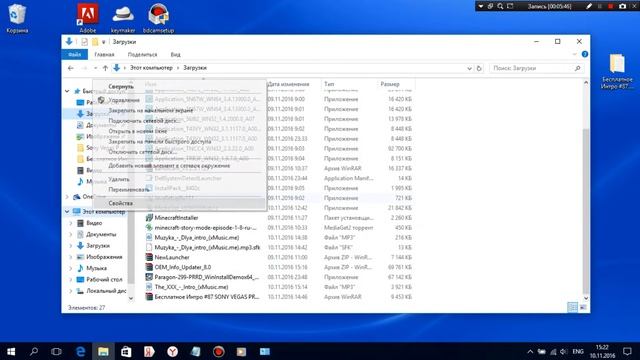Choose Свернуть in the context menu
The image size is (640, 360).
pos(180,87)
